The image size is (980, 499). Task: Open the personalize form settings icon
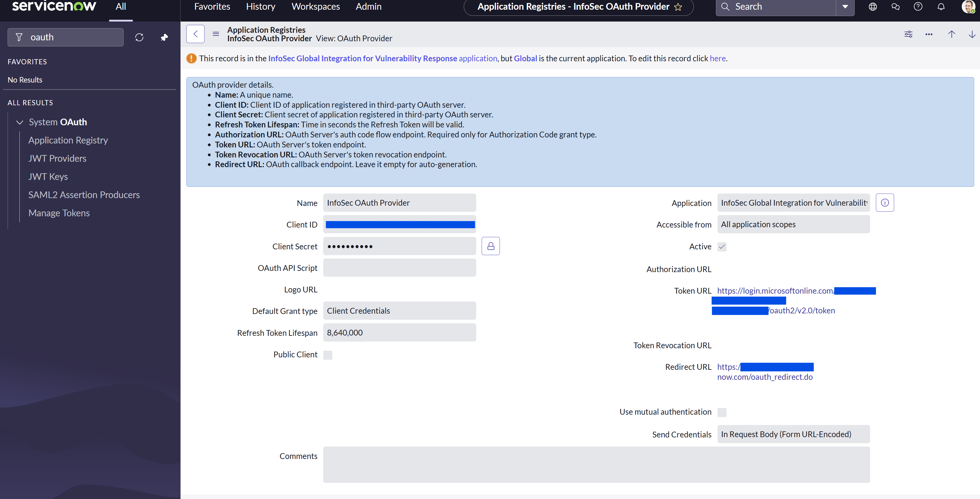coord(908,34)
